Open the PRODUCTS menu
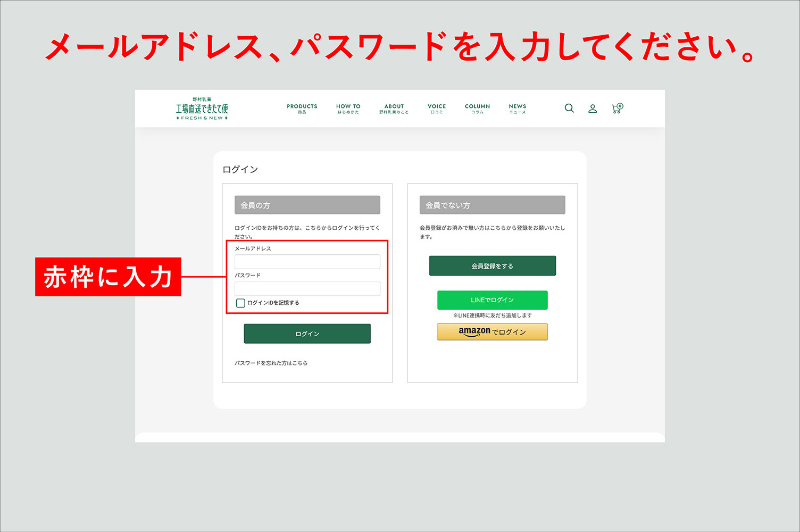 pyautogui.click(x=302, y=109)
